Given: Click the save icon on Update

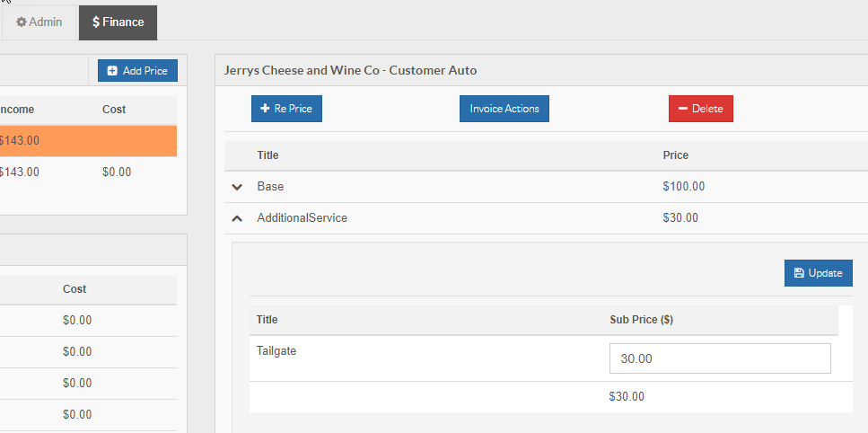Looking at the screenshot, I should click(x=799, y=273).
